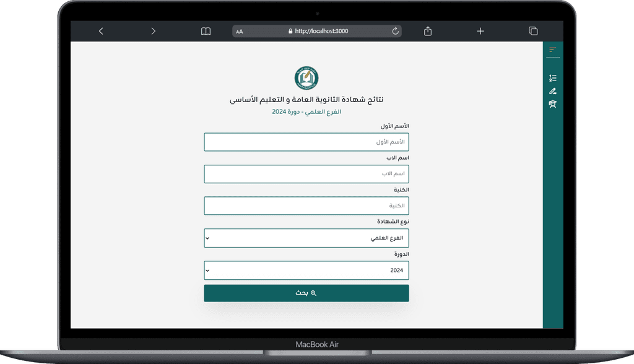Click the نوع الشهادة label

click(x=393, y=222)
